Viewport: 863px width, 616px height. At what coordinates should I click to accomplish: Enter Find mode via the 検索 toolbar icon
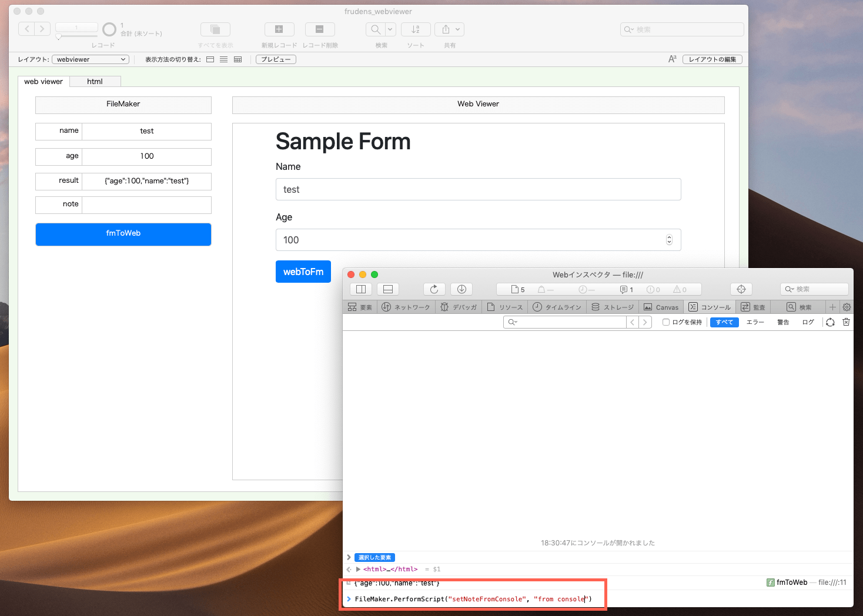[376, 29]
